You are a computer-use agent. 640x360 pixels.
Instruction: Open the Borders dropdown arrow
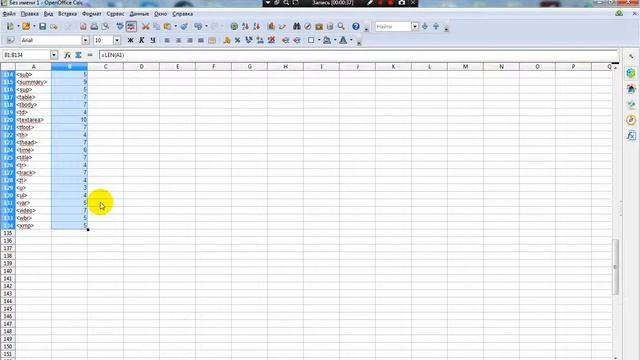pyautogui.click(x=319, y=40)
